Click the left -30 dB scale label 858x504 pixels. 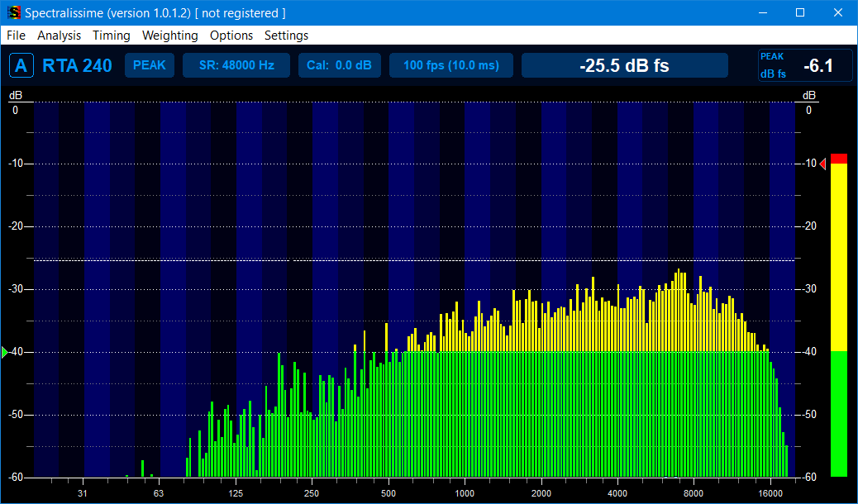(17, 289)
